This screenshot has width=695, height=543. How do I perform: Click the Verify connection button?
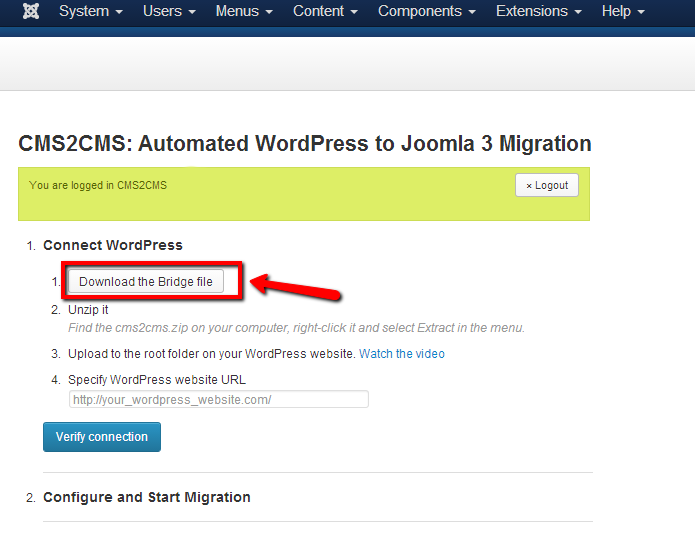102,437
